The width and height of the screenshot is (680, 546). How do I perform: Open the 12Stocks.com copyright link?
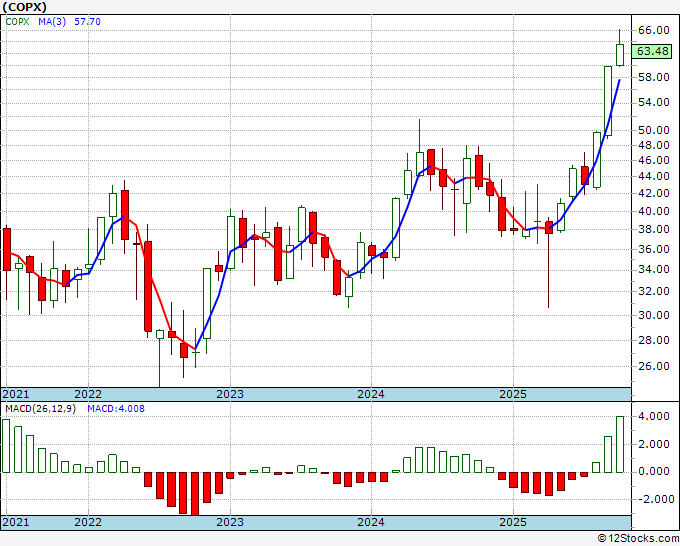[638, 538]
